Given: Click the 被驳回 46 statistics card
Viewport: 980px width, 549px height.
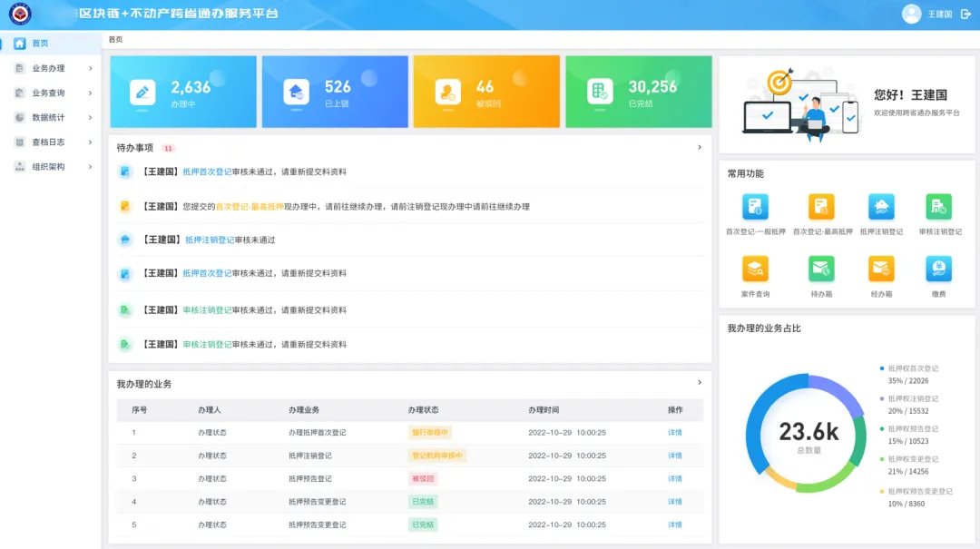Looking at the screenshot, I should 486,92.
